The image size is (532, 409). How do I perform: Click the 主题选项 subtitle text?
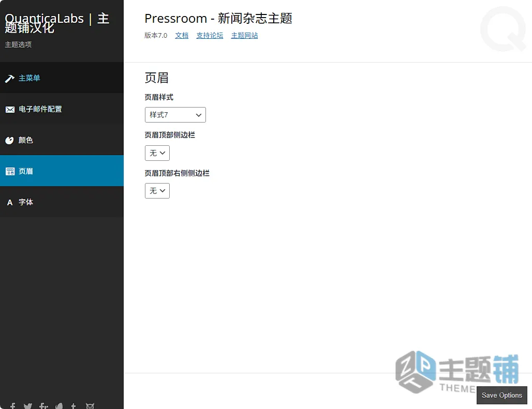point(18,44)
